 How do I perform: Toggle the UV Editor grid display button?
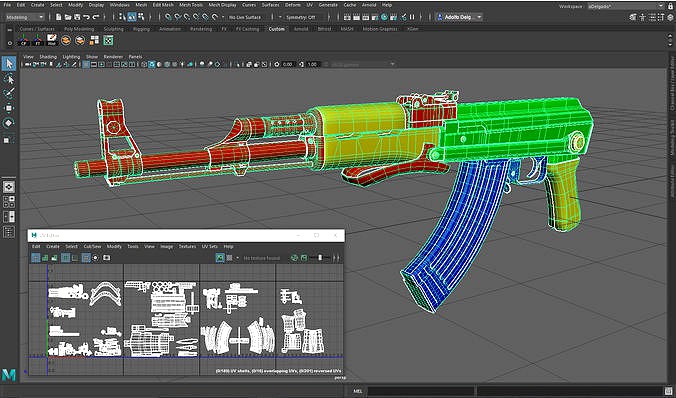pos(86,258)
